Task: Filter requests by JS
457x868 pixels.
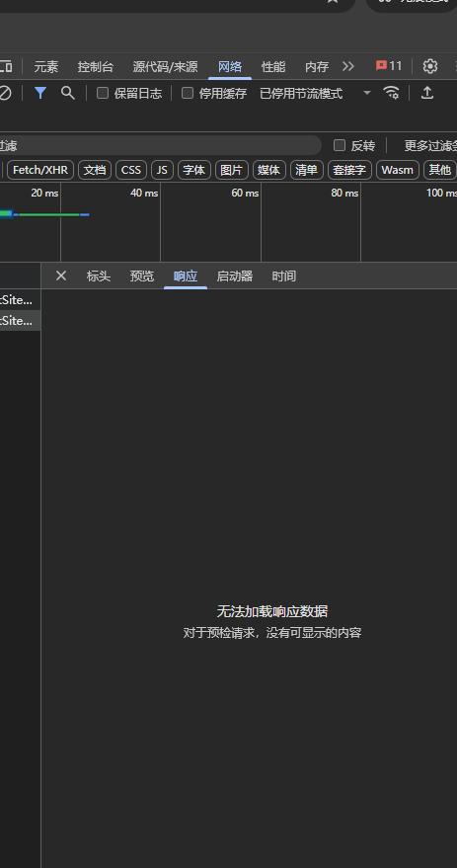Action: (162, 170)
